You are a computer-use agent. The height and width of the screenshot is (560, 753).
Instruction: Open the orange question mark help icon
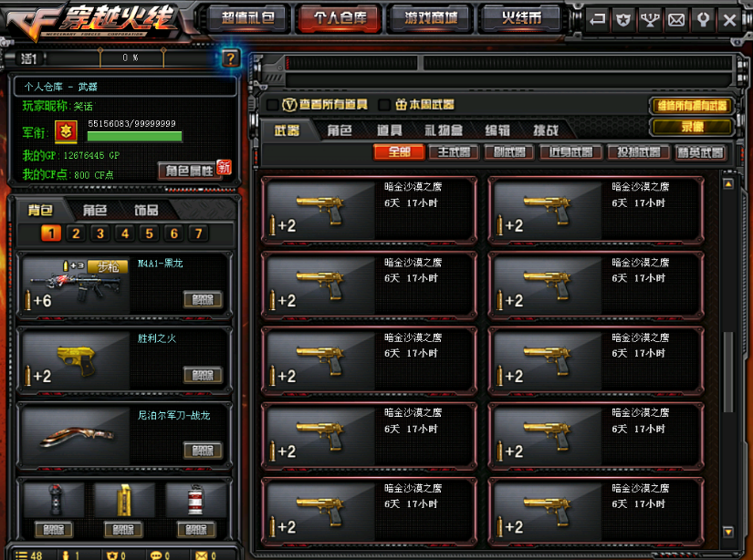pos(231,58)
